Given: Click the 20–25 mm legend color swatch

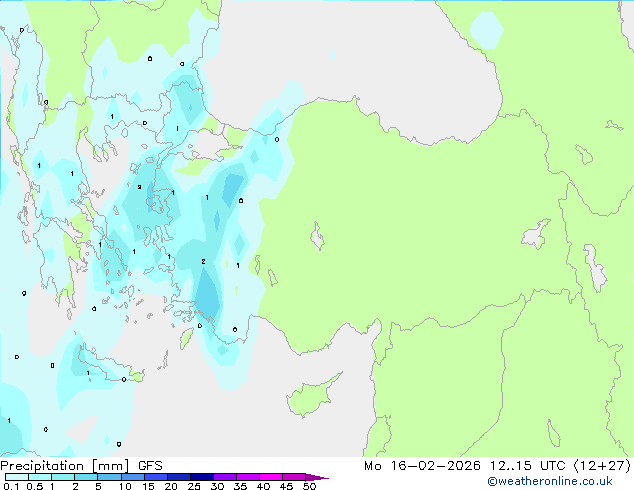Looking at the screenshot, I should 178,477.
